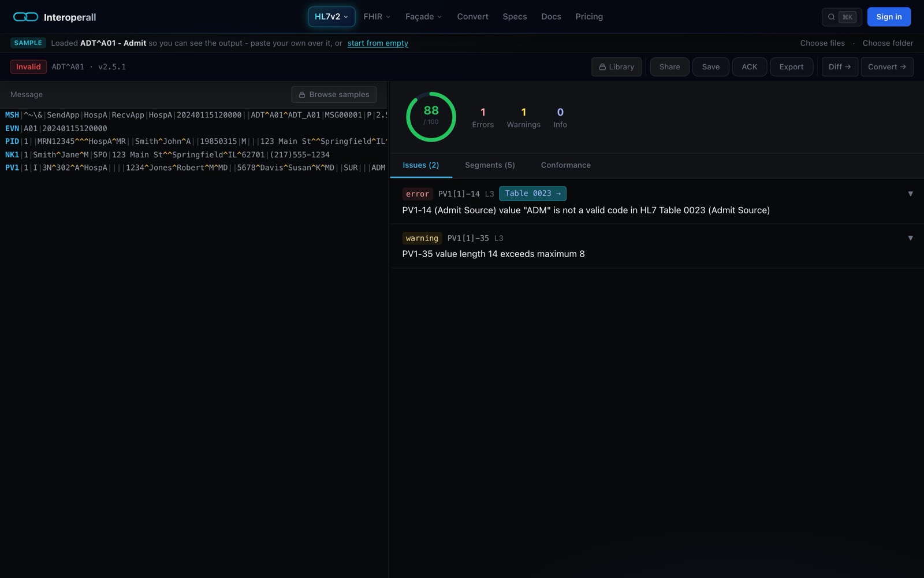Viewport: 924px width, 578px height.
Task: Click the Convert arrow button in toolbar
Action: [x=886, y=67]
